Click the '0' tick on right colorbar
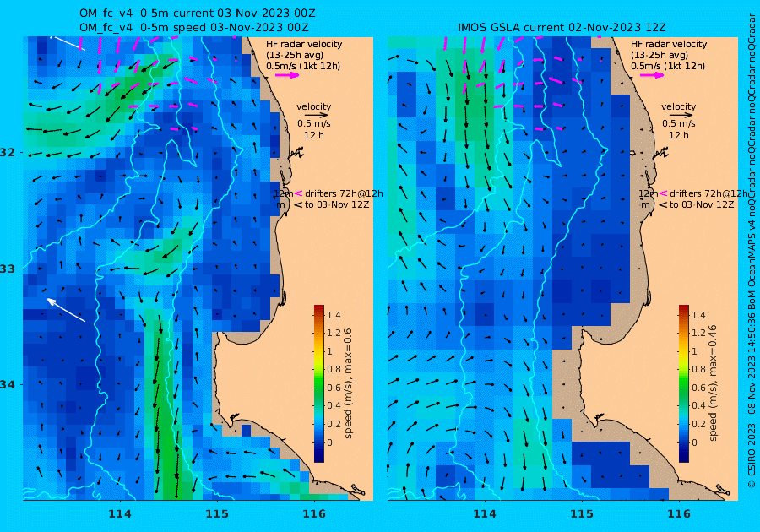The width and height of the screenshot is (760, 532). 694,442
